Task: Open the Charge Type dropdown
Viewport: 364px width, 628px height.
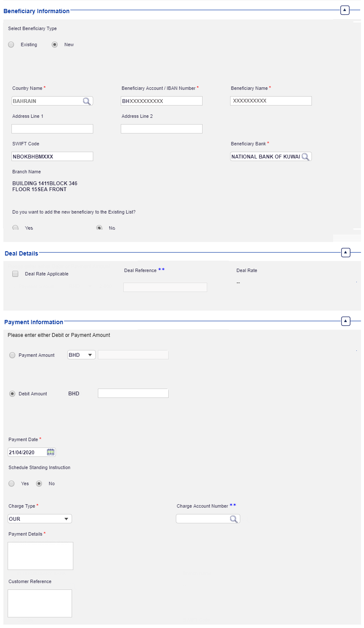Action: tap(40, 519)
